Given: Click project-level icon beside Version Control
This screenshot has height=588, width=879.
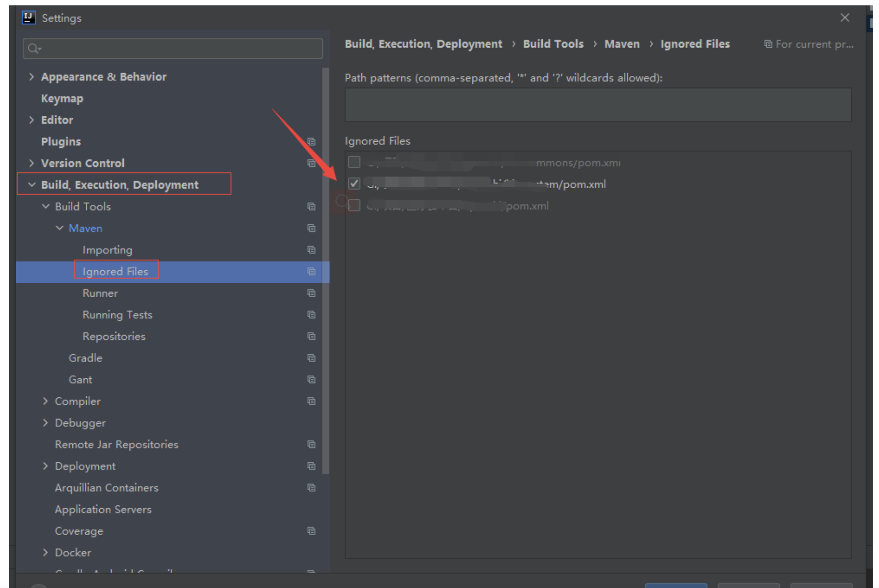Looking at the screenshot, I should [311, 163].
